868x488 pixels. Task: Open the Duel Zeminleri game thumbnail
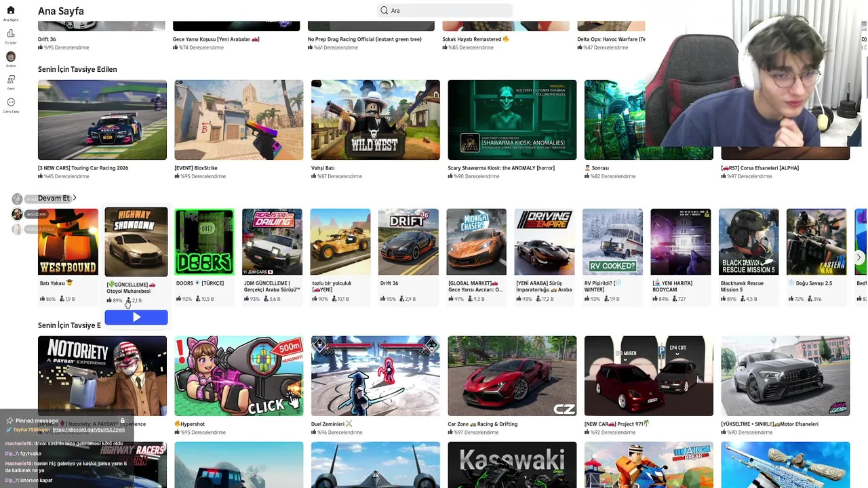[375, 376]
